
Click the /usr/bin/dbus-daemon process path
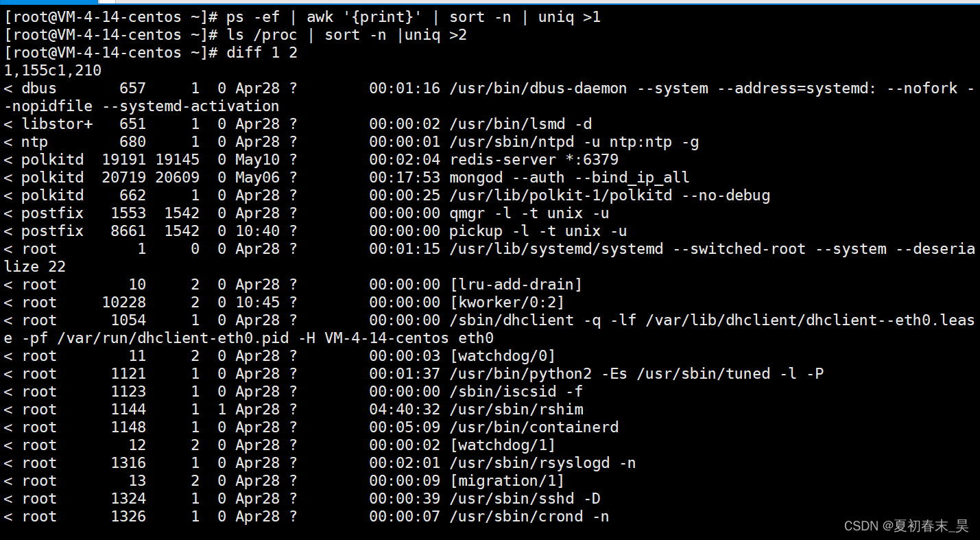[x=538, y=88]
